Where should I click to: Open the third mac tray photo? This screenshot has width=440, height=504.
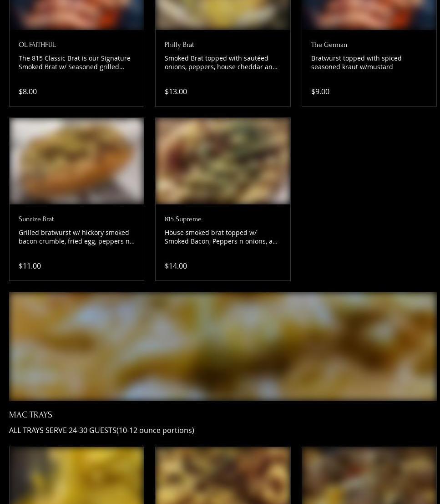click(x=369, y=475)
